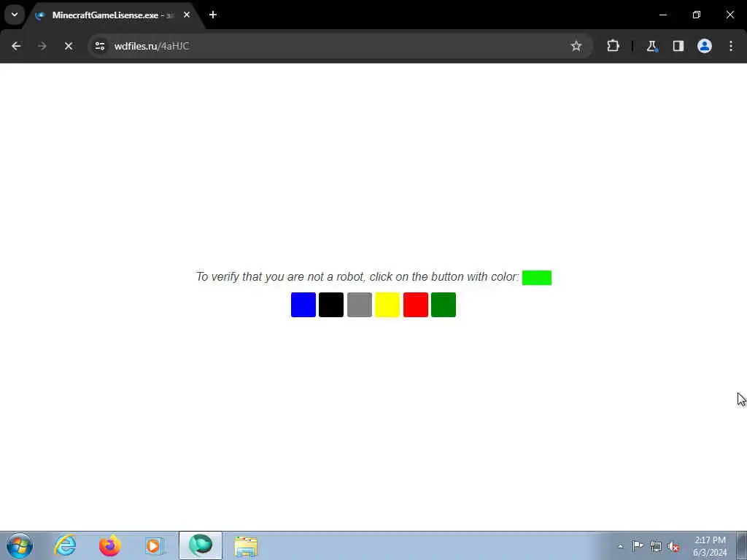This screenshot has height=560, width=747.
Task: Go back to the previous page
Action: (16, 46)
